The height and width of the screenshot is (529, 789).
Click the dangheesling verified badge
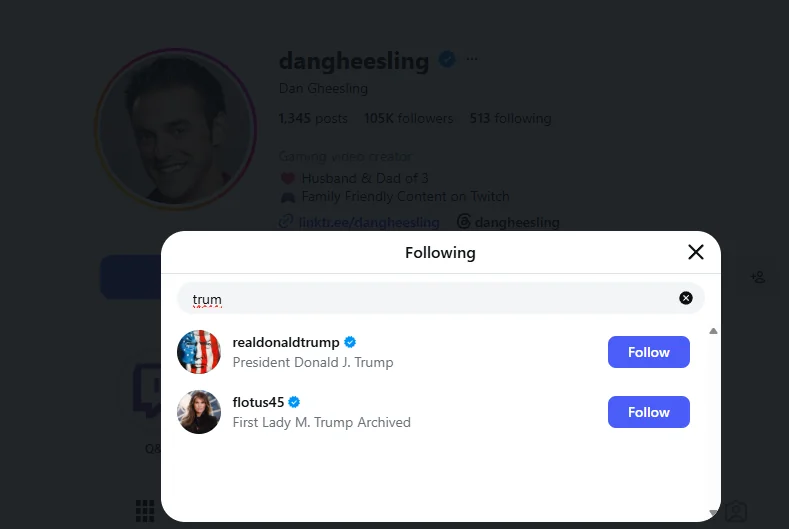(x=447, y=59)
